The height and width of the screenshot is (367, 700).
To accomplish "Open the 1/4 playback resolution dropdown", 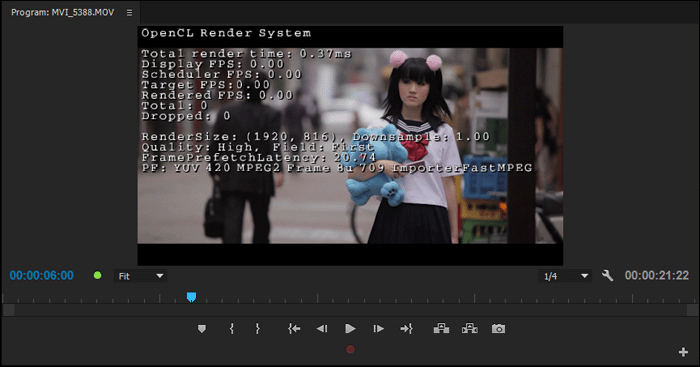I will 565,276.
